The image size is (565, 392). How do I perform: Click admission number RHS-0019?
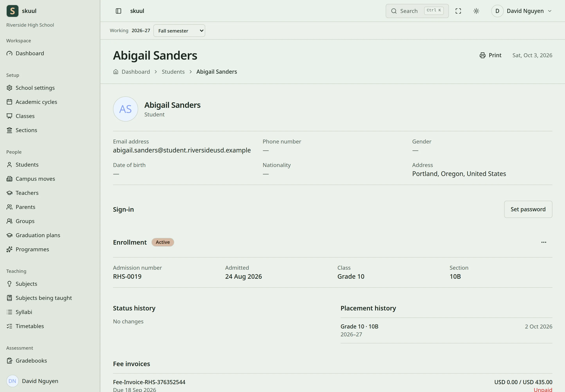(127, 277)
